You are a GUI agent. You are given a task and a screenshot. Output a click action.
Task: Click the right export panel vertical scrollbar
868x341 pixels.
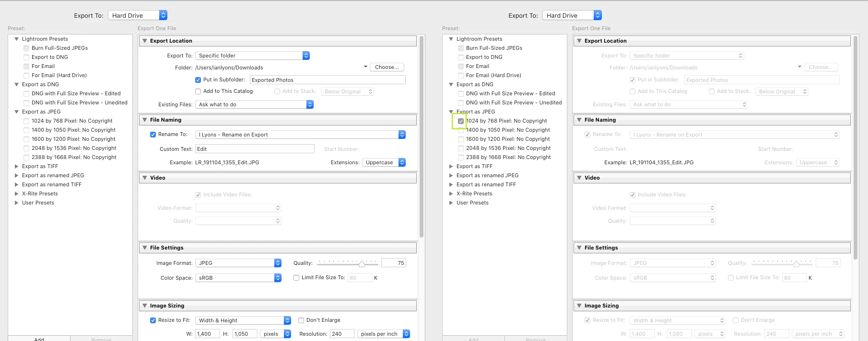(856, 148)
